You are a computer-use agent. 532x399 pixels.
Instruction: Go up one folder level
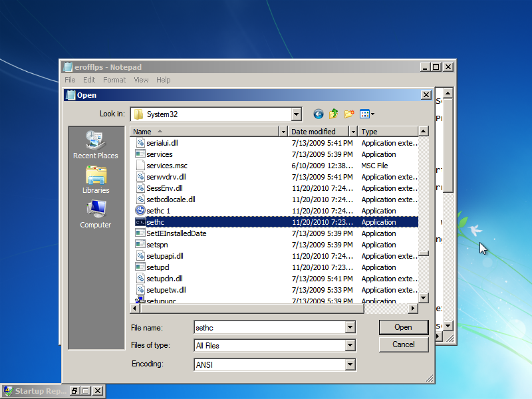[334, 114]
